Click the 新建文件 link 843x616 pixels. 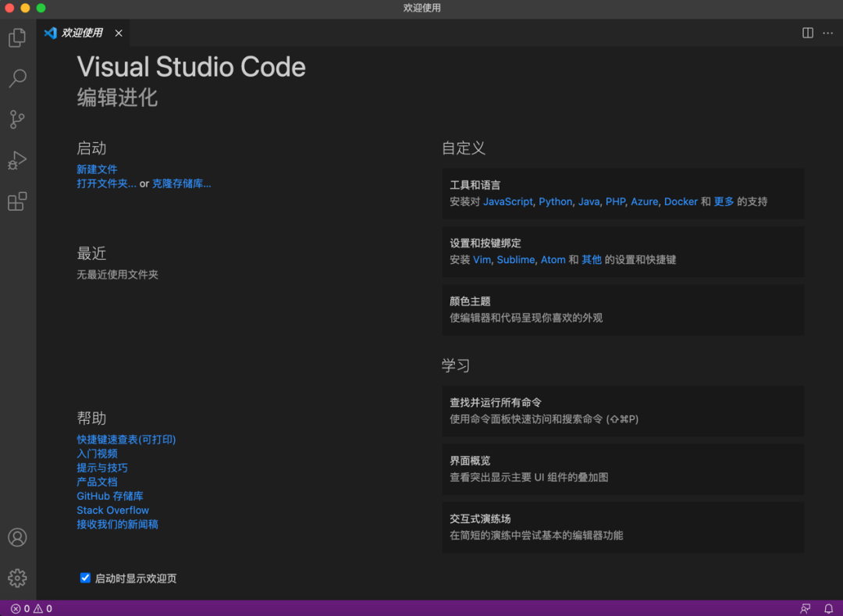[97, 169]
